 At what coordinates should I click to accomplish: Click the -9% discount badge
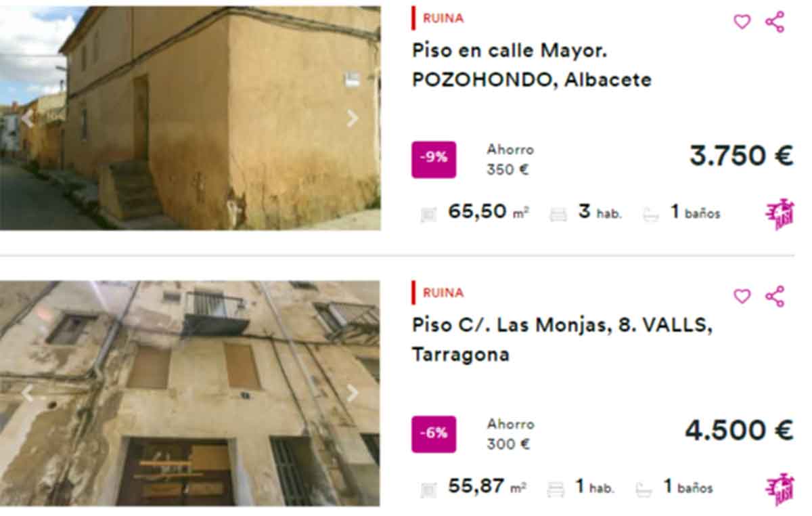434,159
